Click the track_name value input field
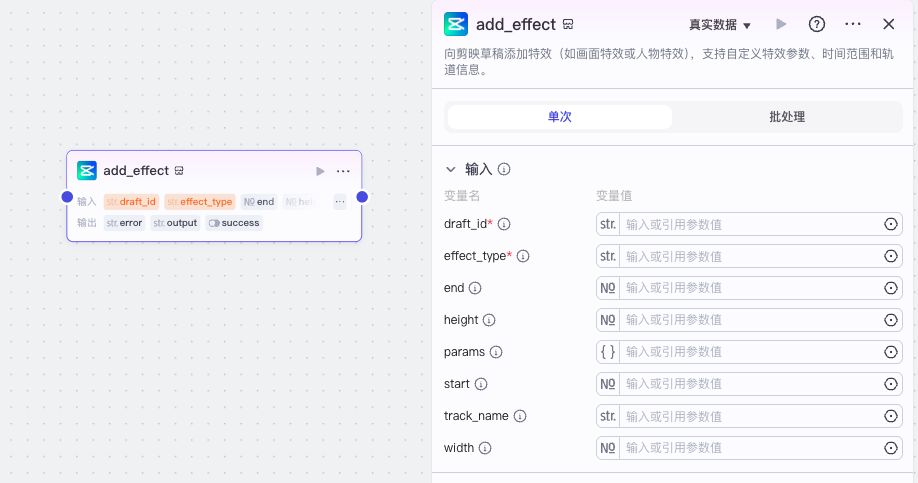The height and width of the screenshot is (483, 918). coord(751,416)
